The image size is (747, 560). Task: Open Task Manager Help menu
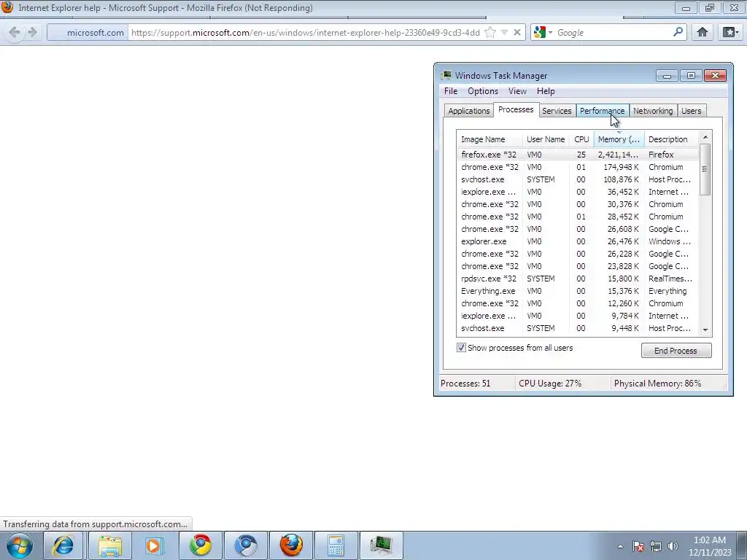[x=546, y=91]
